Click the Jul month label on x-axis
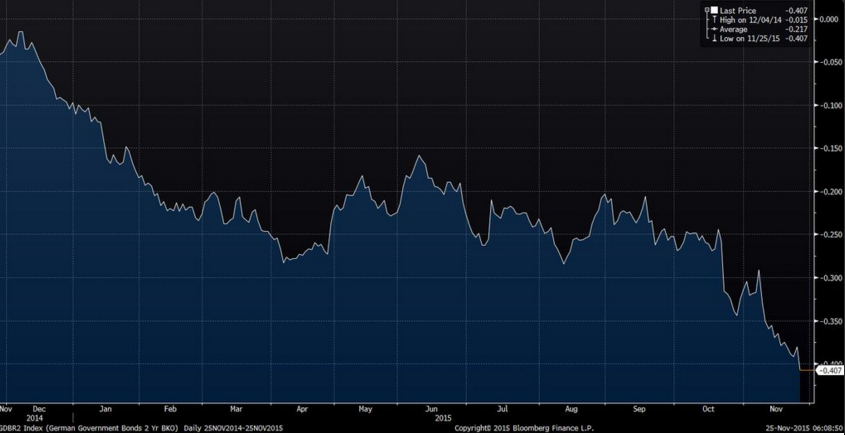Viewport: 845px width, 435px height. point(502,409)
